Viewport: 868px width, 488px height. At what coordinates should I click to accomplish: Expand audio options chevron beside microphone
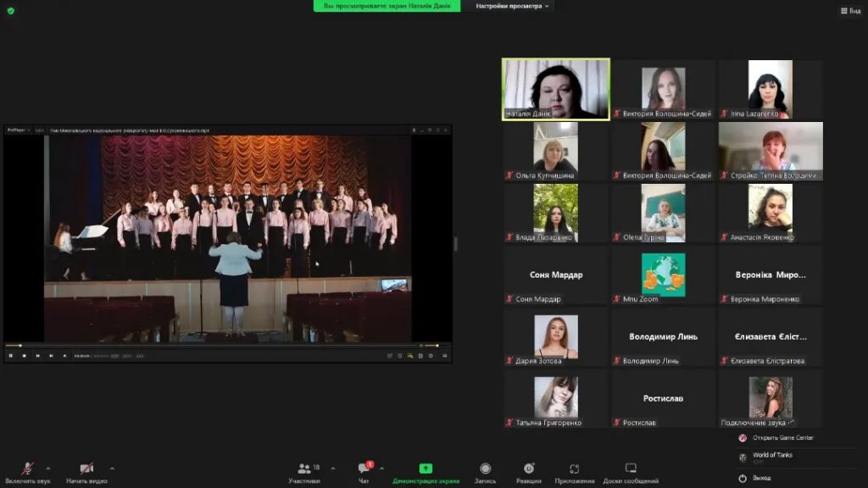(47, 468)
